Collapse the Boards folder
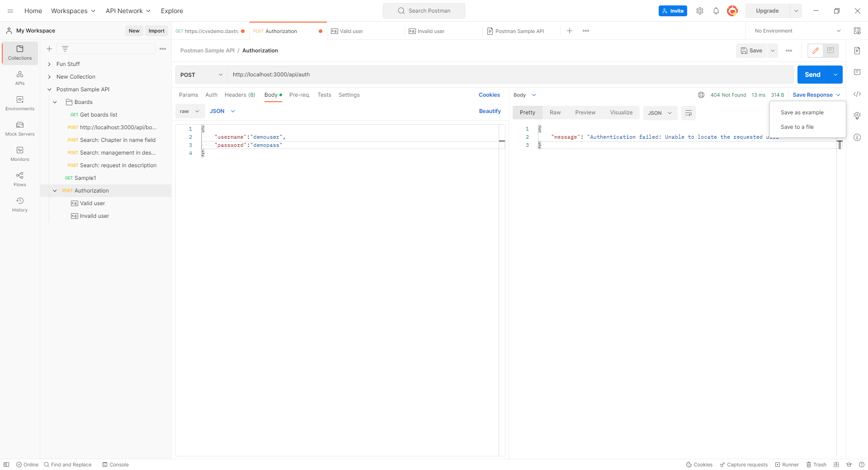Viewport: 868px width, 470px height. 55,102
